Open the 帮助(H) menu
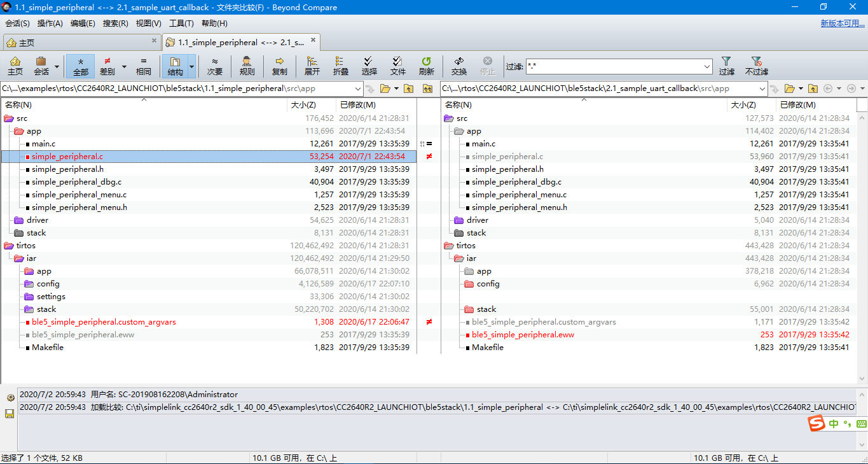Image resolution: width=868 pixels, height=464 pixels. (x=214, y=24)
